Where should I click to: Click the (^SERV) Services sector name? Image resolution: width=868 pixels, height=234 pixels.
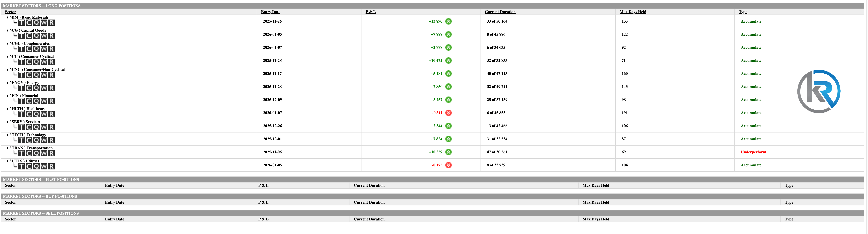[23, 122]
